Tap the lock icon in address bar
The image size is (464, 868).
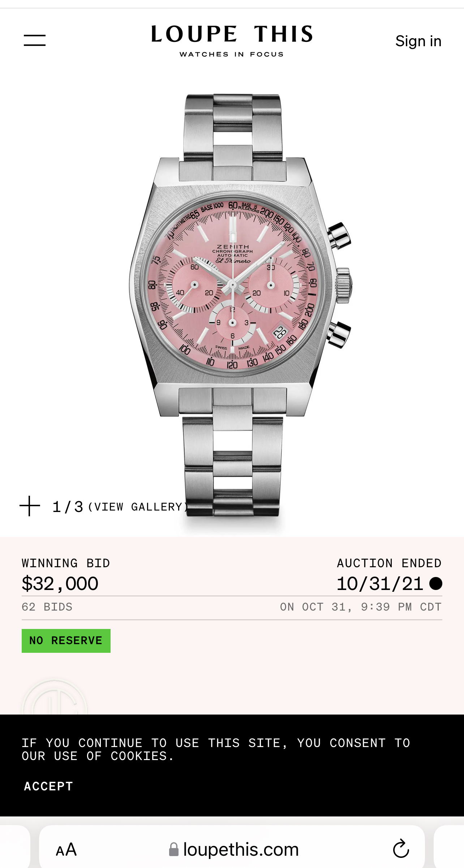tap(174, 849)
